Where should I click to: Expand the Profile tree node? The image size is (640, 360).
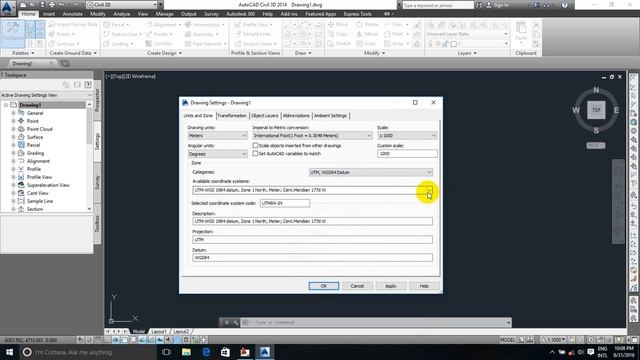coord(13,169)
